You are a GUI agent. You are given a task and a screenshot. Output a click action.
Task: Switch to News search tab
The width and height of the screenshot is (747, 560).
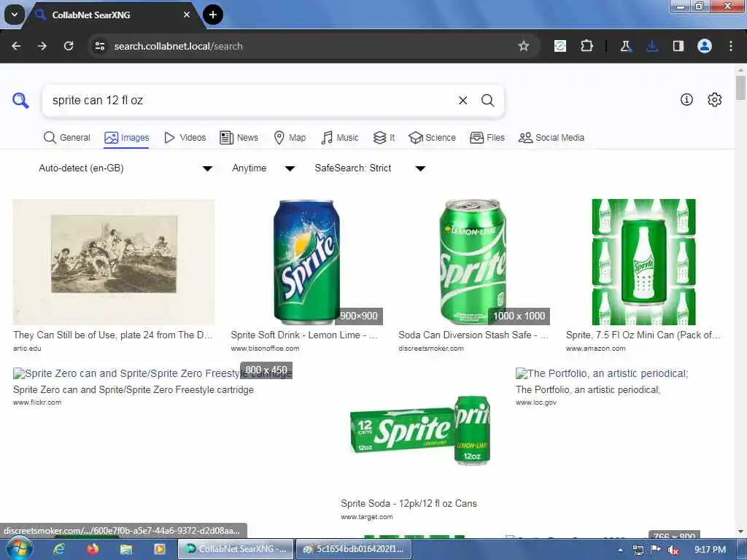coord(239,138)
